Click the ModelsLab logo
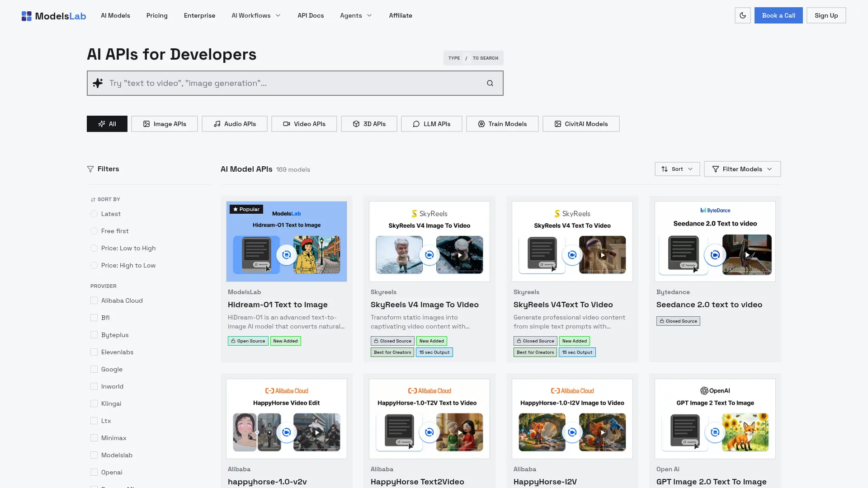868x488 pixels. pos(54,16)
